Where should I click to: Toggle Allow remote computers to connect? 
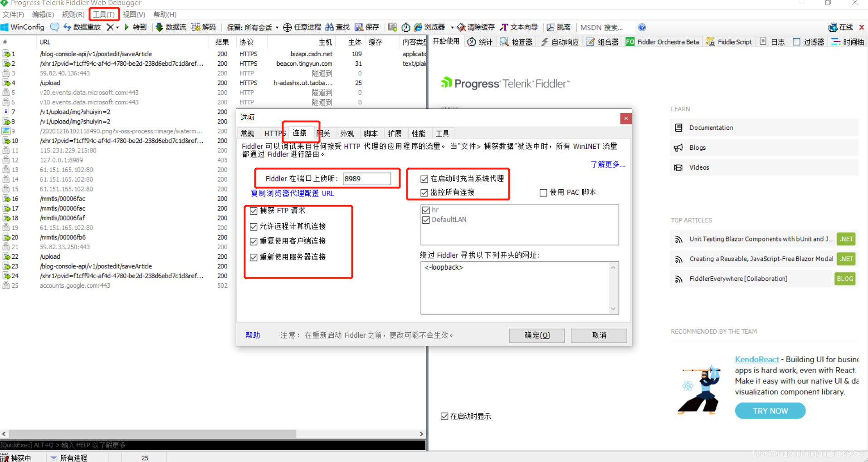tap(254, 226)
